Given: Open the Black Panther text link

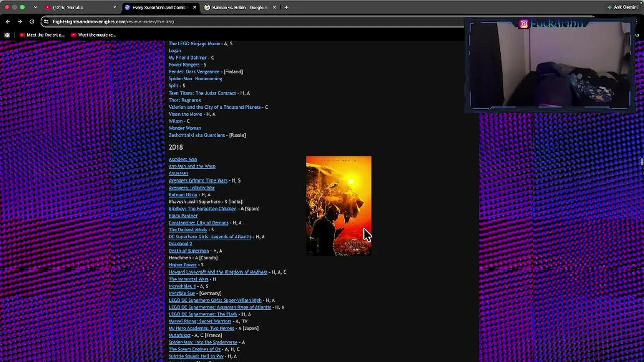Looking at the screenshot, I should point(183,216).
